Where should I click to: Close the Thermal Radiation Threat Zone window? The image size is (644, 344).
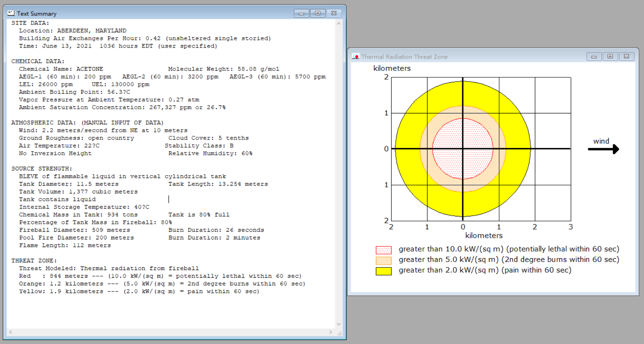tap(626, 57)
